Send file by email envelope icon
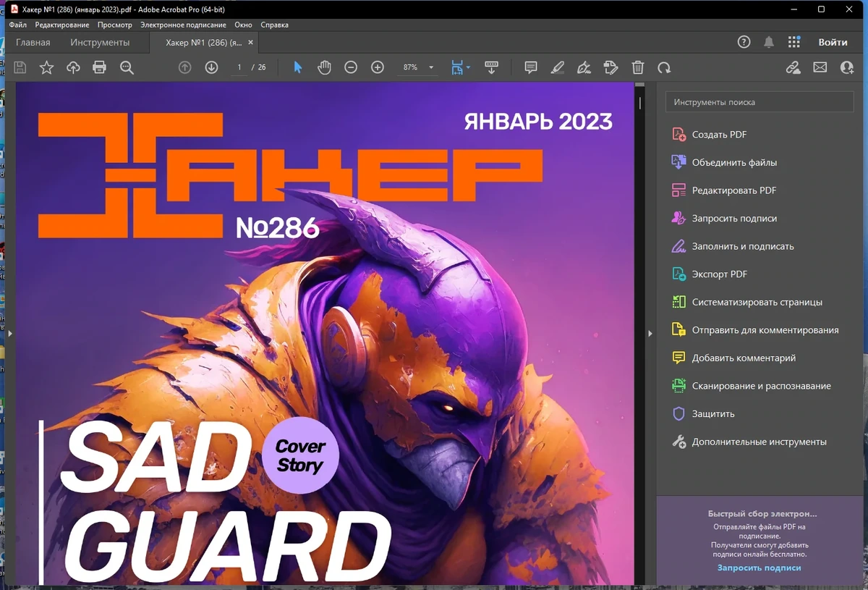The width and height of the screenshot is (868, 590). [x=820, y=67]
